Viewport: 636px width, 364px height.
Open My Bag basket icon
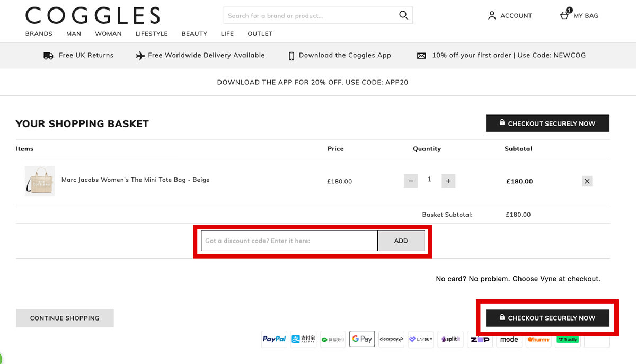565,15
